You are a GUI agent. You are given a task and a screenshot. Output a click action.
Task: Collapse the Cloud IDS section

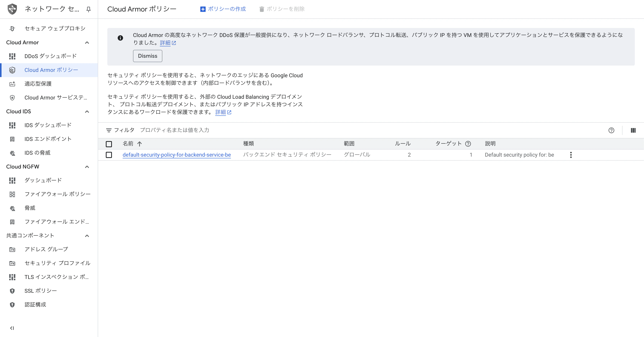click(87, 112)
